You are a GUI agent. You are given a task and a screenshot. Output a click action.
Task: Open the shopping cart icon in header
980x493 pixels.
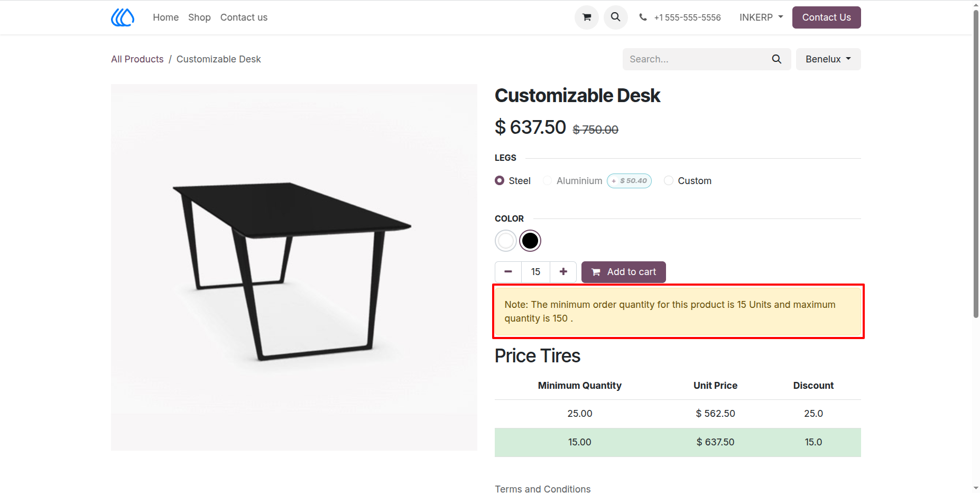[586, 17]
